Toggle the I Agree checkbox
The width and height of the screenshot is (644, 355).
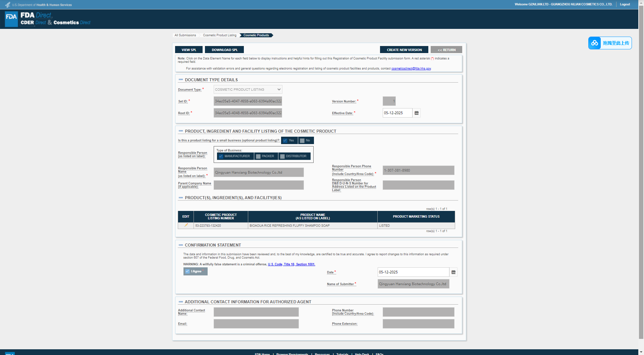(187, 271)
